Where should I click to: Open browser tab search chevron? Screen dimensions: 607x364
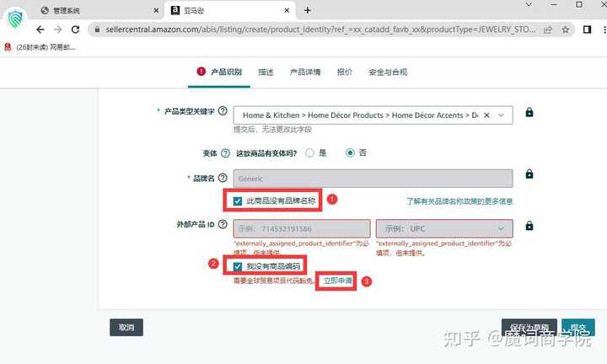[x=529, y=5]
